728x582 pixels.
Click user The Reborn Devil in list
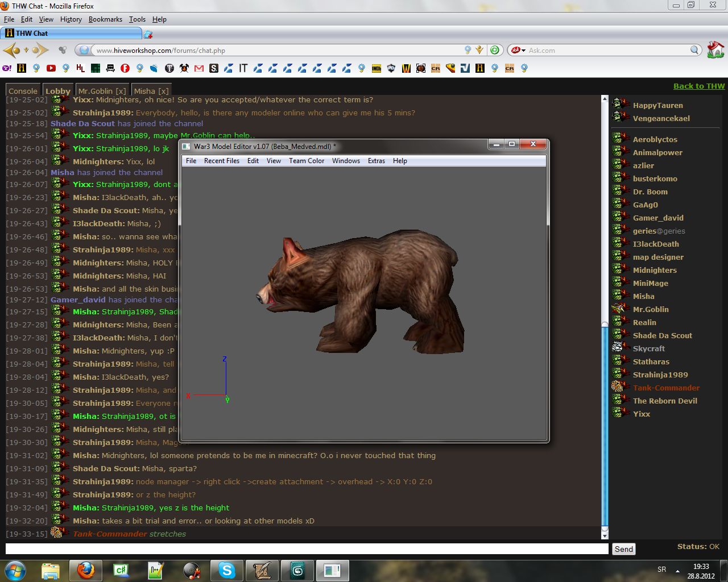click(665, 401)
